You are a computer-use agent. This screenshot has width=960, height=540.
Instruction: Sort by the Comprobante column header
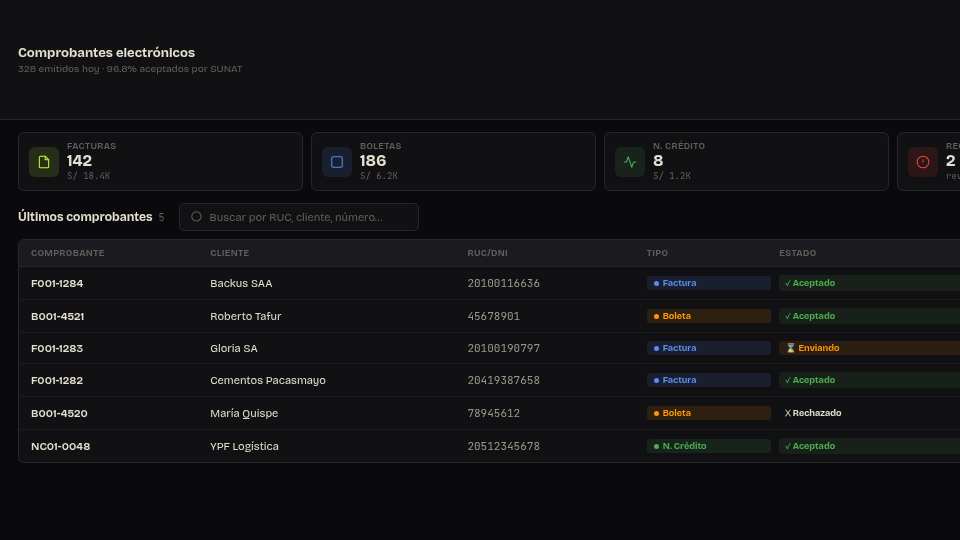[x=67, y=253]
